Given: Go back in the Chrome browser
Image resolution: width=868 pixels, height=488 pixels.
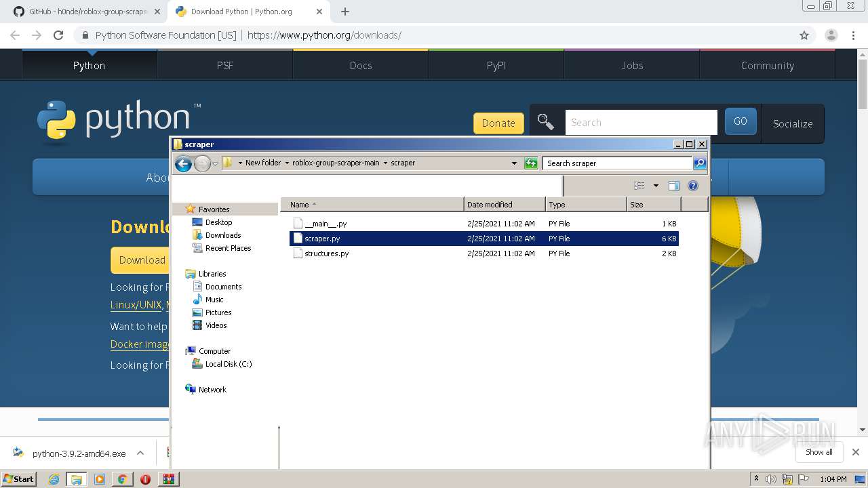Looking at the screenshot, I should coord(15,35).
